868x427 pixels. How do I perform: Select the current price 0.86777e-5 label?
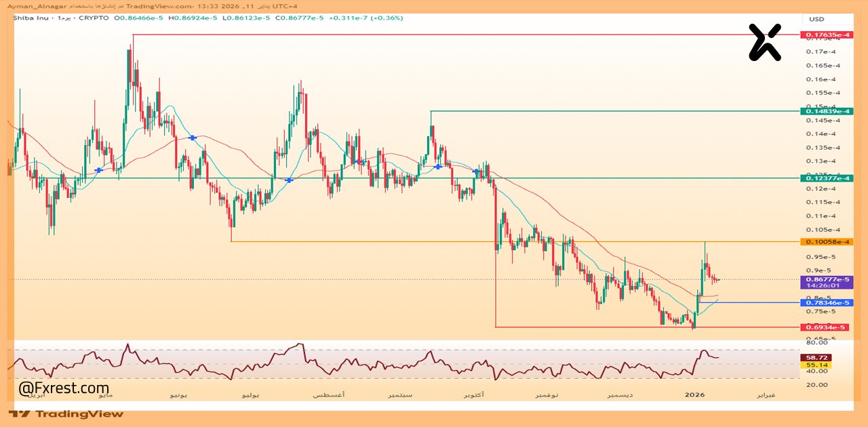(826, 279)
